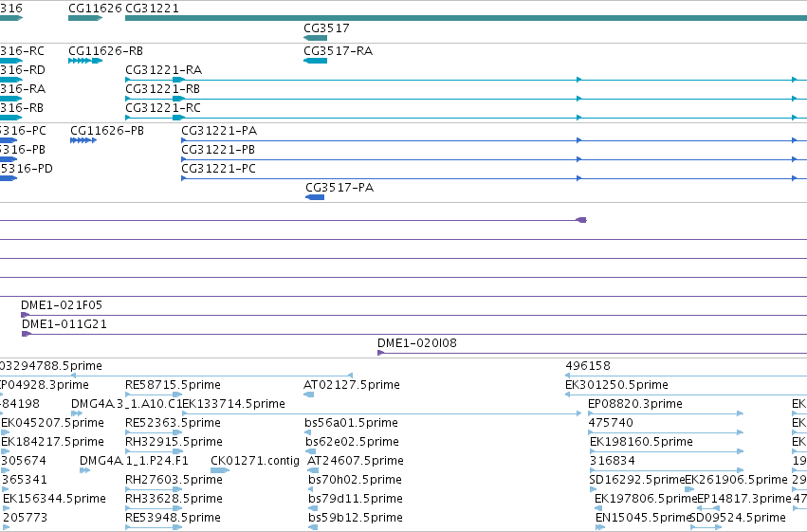Click the DMG4A.3_1.A10.C1 label
The width and height of the screenshot is (807, 532).
127,403
